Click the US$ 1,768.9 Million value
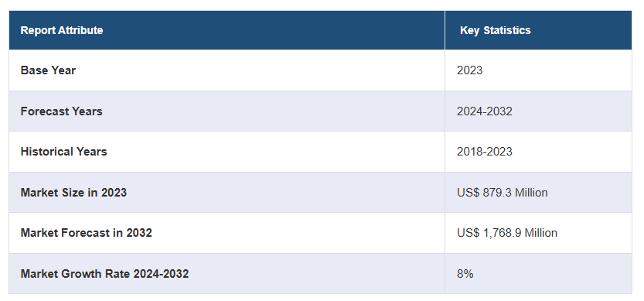 click(x=507, y=233)
